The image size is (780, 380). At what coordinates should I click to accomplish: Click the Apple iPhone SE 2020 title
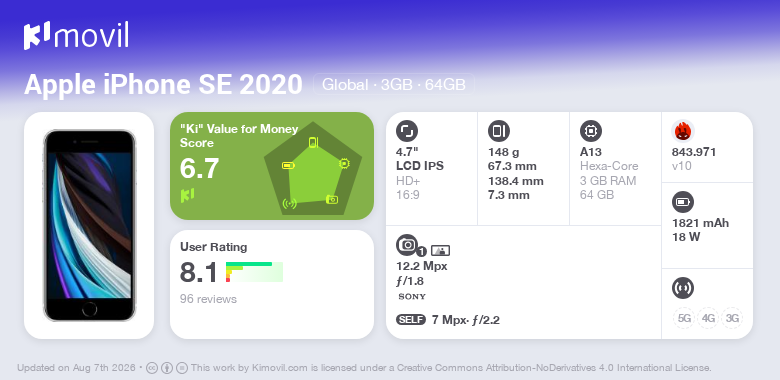click(x=163, y=85)
